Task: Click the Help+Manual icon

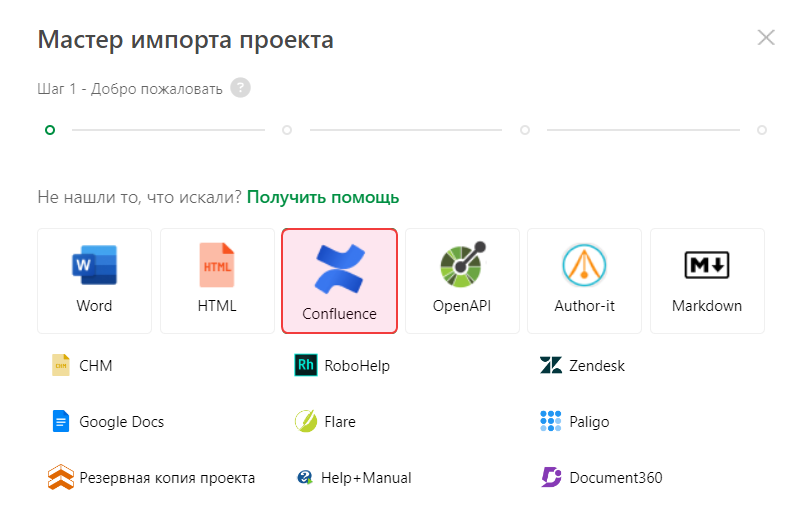Action: coord(305,477)
